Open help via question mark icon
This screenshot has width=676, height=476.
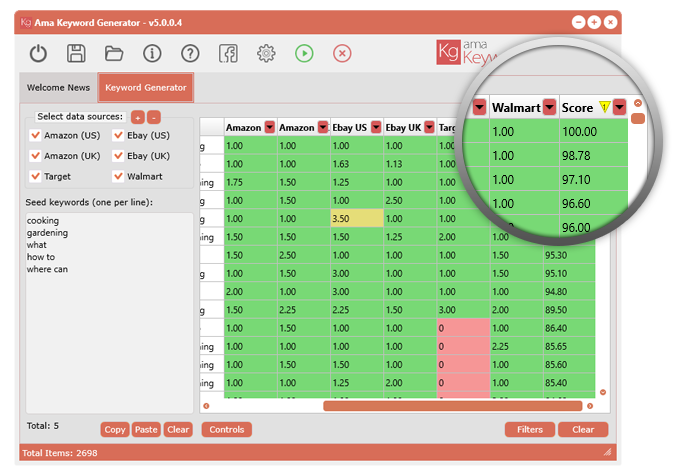tap(190, 54)
